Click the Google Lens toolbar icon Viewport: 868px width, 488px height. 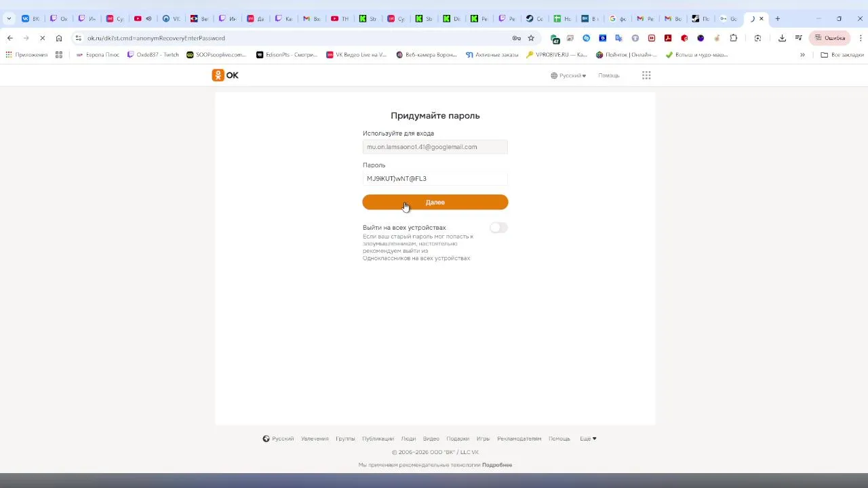pos(757,38)
